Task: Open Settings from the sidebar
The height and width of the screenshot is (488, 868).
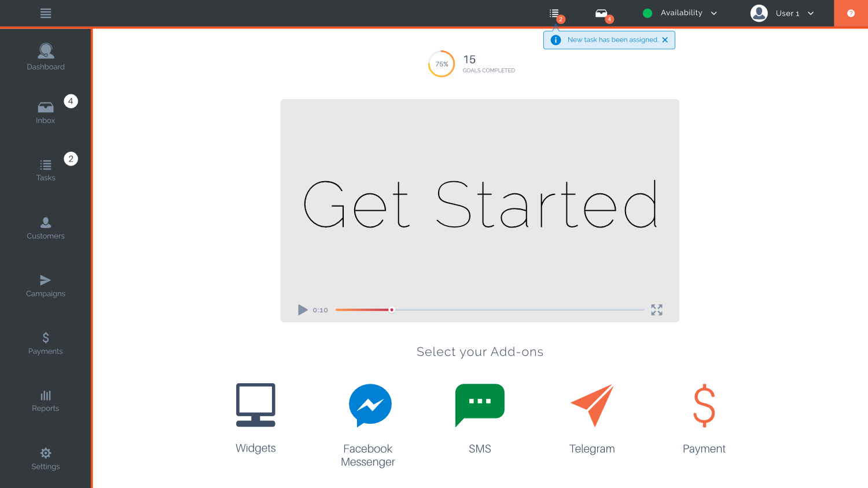Action: click(45, 457)
